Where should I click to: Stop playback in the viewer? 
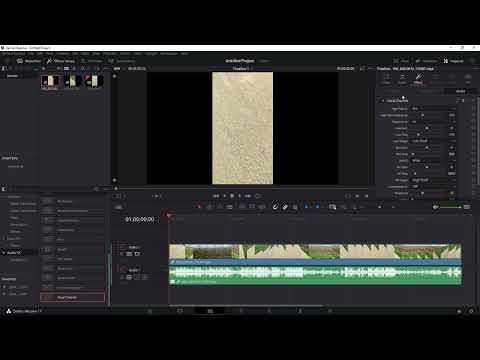pyautogui.click(x=232, y=196)
